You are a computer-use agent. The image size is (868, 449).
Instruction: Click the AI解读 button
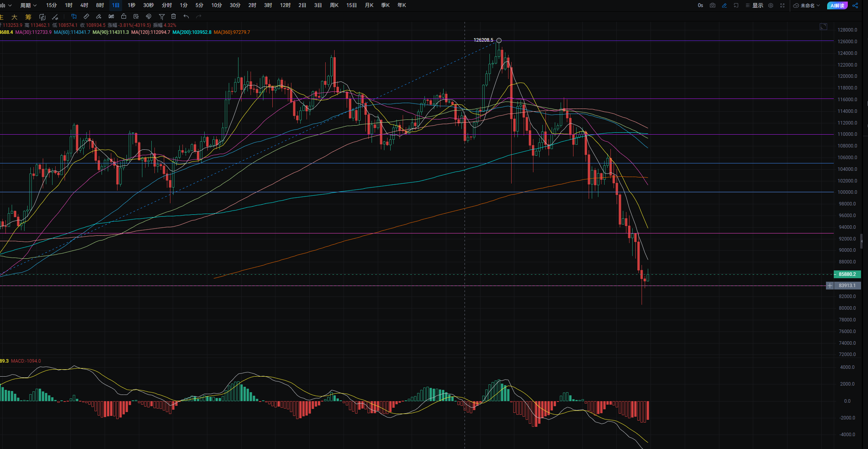point(837,5)
